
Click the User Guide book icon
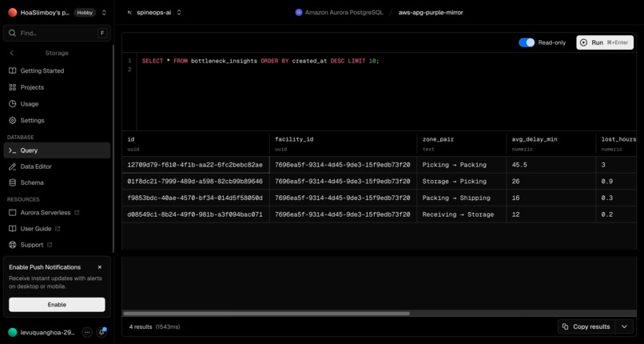point(13,229)
